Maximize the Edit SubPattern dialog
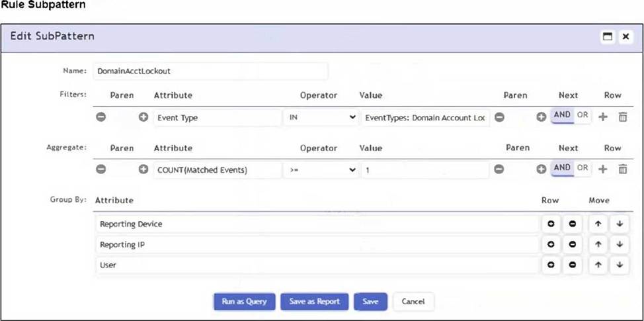644x321 pixels. [607, 37]
